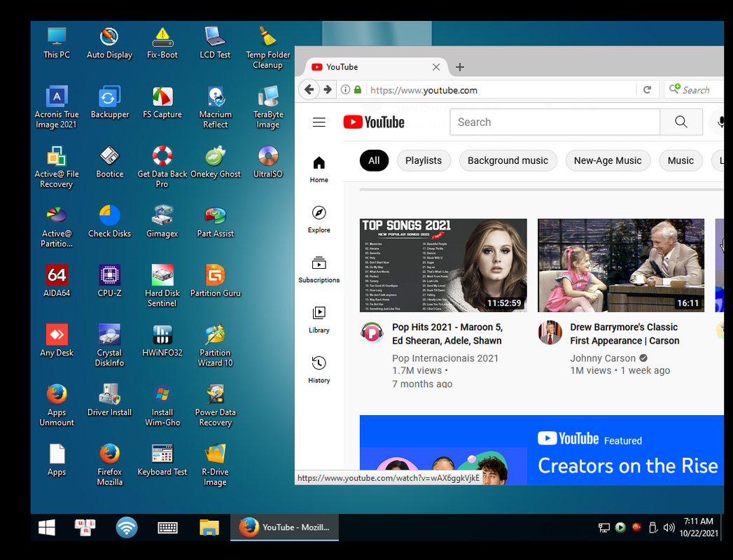
Task: Launch UltraISO desktop icon
Action: 268,162
